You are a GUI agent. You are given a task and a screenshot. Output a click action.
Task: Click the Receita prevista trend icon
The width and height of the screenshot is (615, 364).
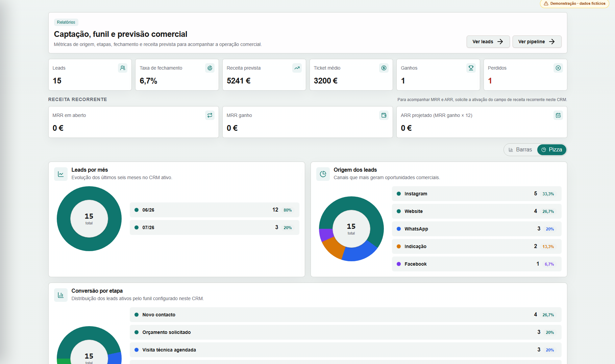point(297,68)
